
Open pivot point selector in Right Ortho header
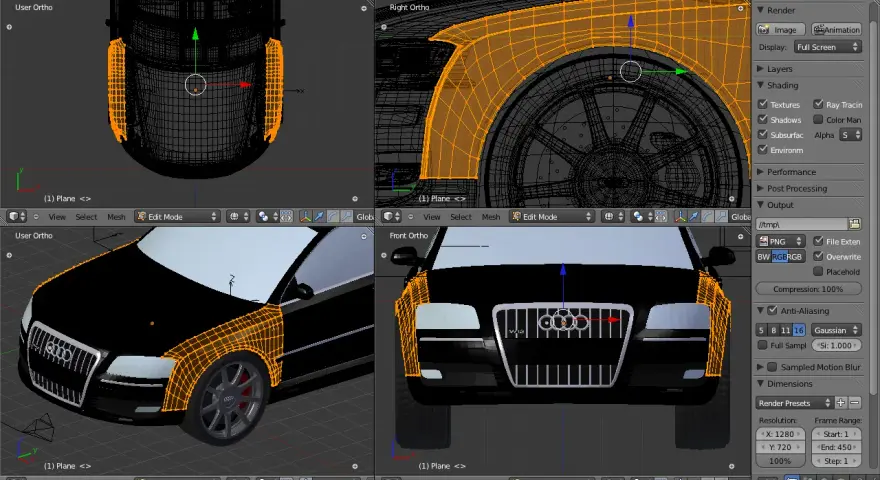tap(642, 216)
